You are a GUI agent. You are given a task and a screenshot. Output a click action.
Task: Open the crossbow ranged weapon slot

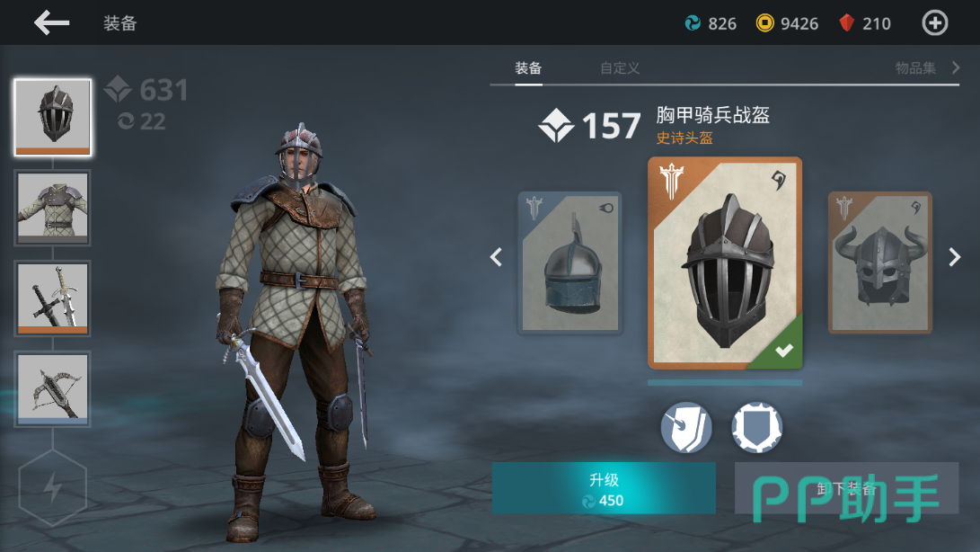coord(52,389)
